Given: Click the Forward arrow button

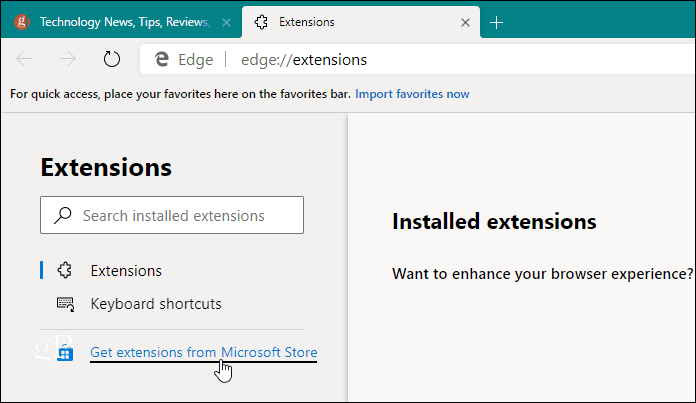Looking at the screenshot, I should tap(67, 59).
